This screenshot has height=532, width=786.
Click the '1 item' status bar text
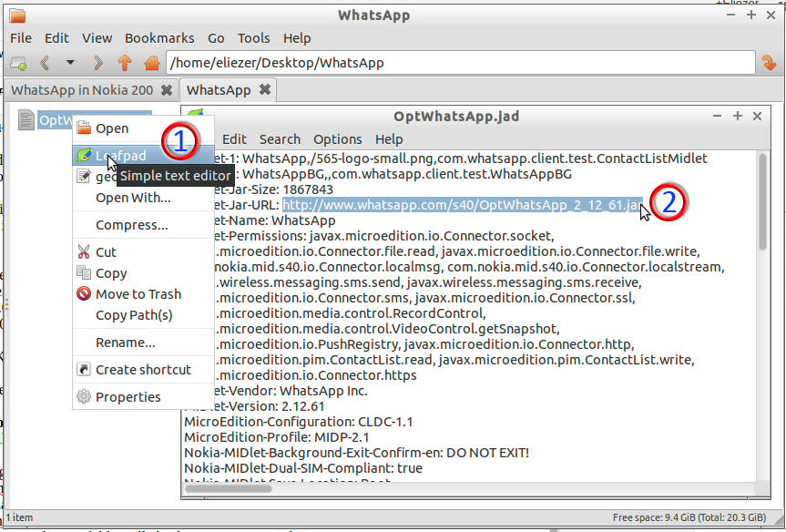[x=19, y=517]
